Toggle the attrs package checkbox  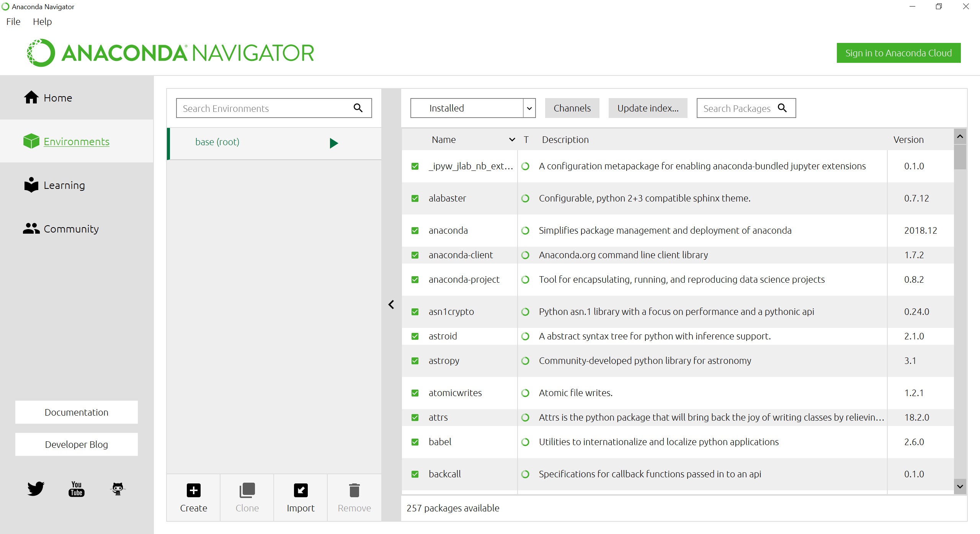pos(415,418)
